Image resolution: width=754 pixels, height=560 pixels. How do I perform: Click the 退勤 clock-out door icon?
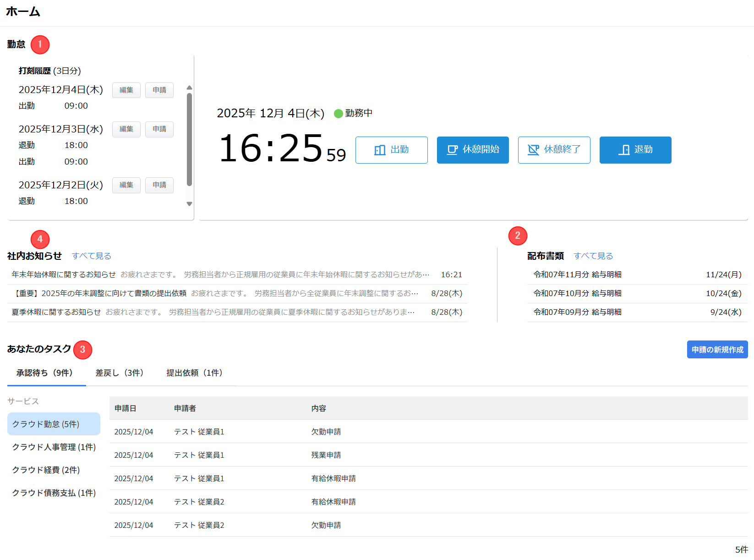tap(624, 150)
